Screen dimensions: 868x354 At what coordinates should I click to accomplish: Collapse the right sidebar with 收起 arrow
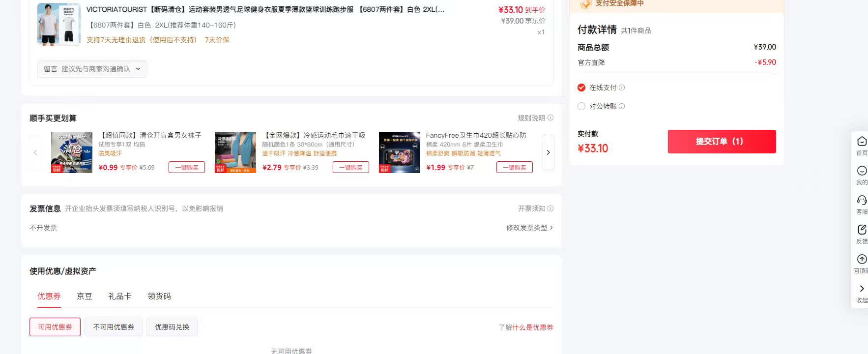point(862,289)
